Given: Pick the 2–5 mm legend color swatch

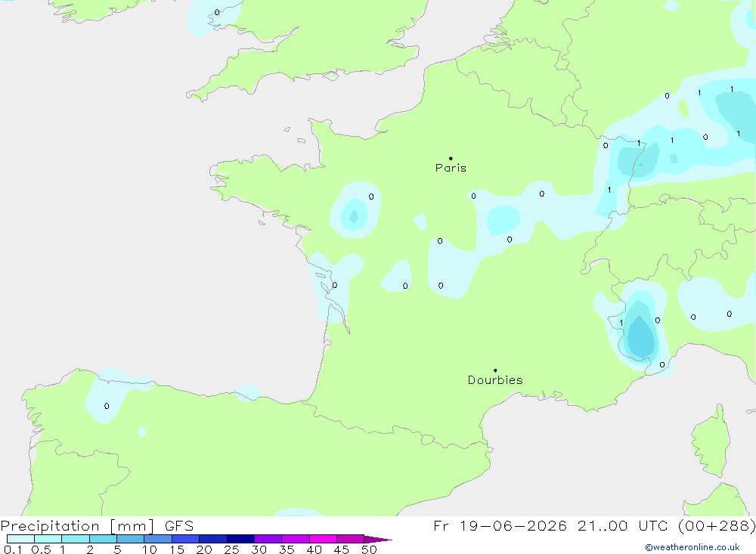Looking at the screenshot, I should tap(103, 539).
